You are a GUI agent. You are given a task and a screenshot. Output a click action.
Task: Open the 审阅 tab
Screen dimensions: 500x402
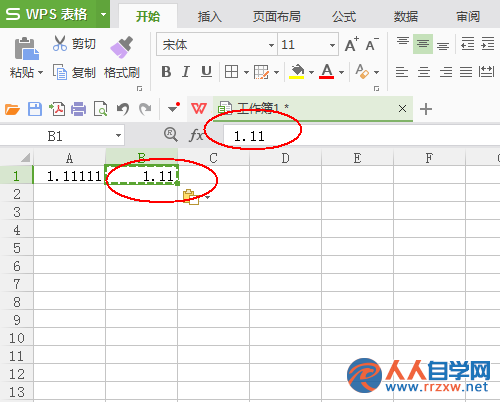pos(468,16)
